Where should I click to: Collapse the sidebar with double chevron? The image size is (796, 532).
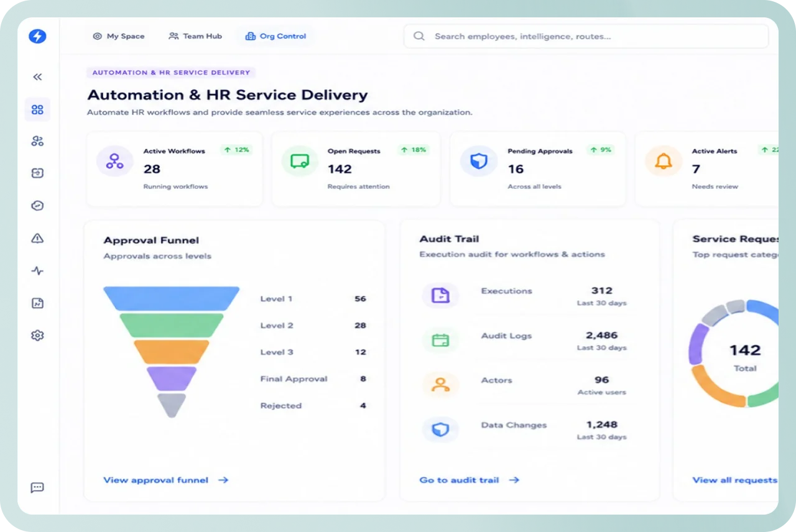(37, 77)
